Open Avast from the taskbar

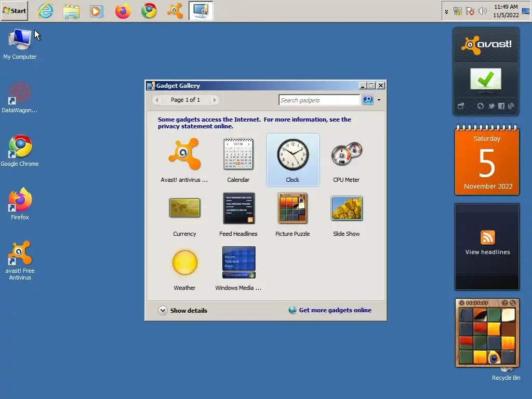(175, 11)
